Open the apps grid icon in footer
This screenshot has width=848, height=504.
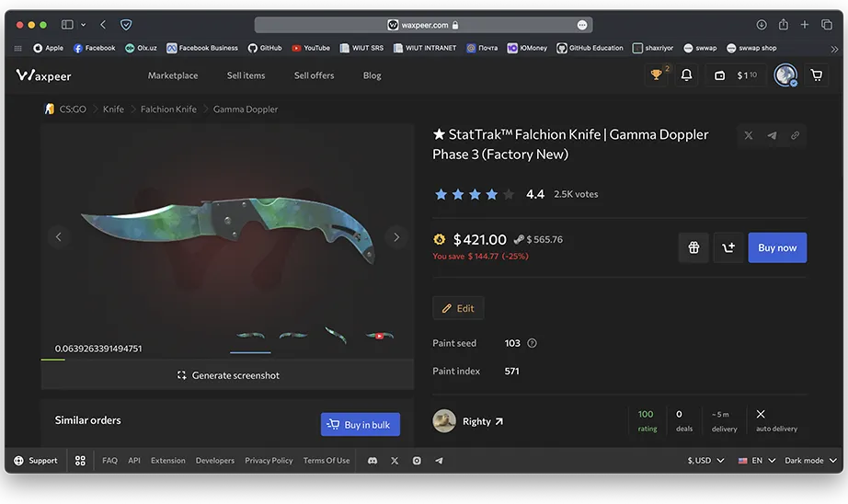[80, 461]
